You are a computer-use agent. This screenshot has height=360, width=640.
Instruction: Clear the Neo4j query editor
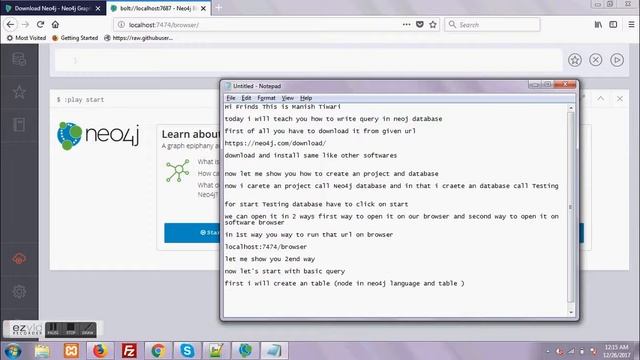point(596,60)
